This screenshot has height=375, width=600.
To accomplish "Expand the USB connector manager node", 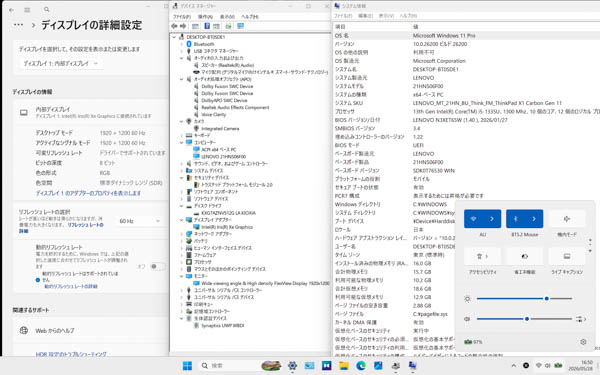I will coord(182,51).
